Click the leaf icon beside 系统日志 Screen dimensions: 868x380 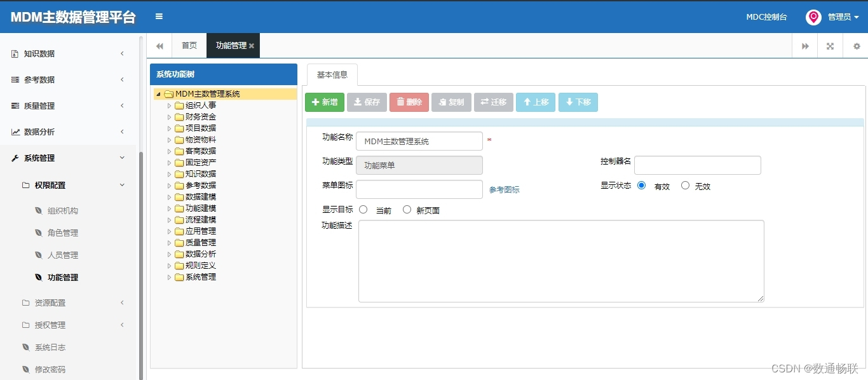click(x=26, y=348)
